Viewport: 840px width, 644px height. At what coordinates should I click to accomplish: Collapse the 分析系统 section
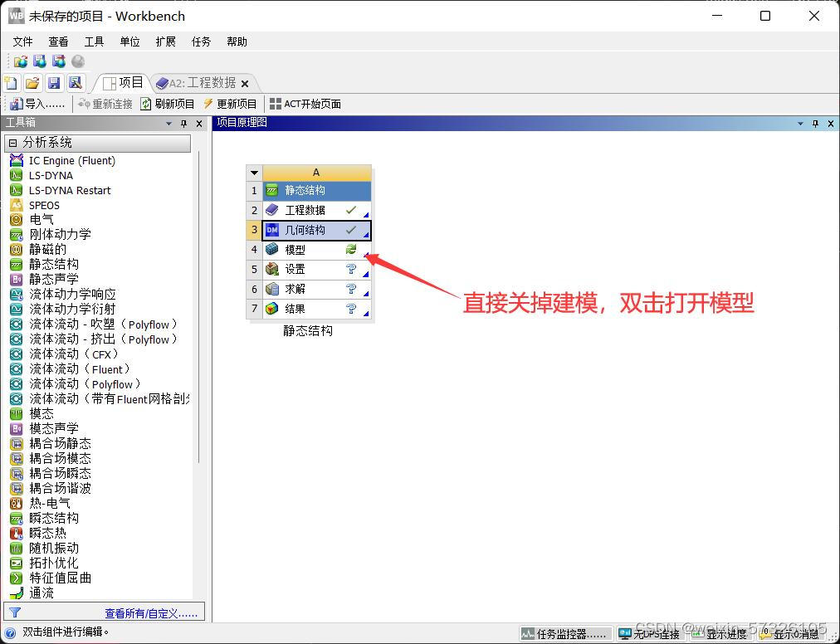[x=12, y=143]
